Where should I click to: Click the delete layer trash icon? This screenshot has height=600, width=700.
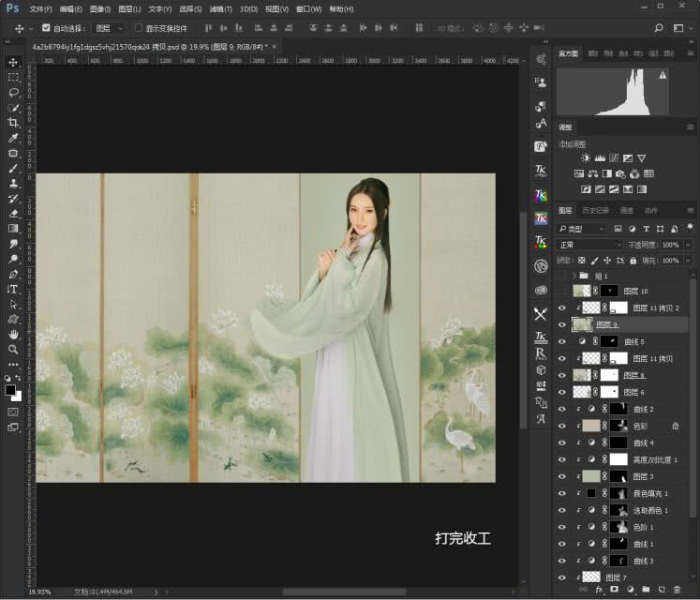(x=676, y=590)
